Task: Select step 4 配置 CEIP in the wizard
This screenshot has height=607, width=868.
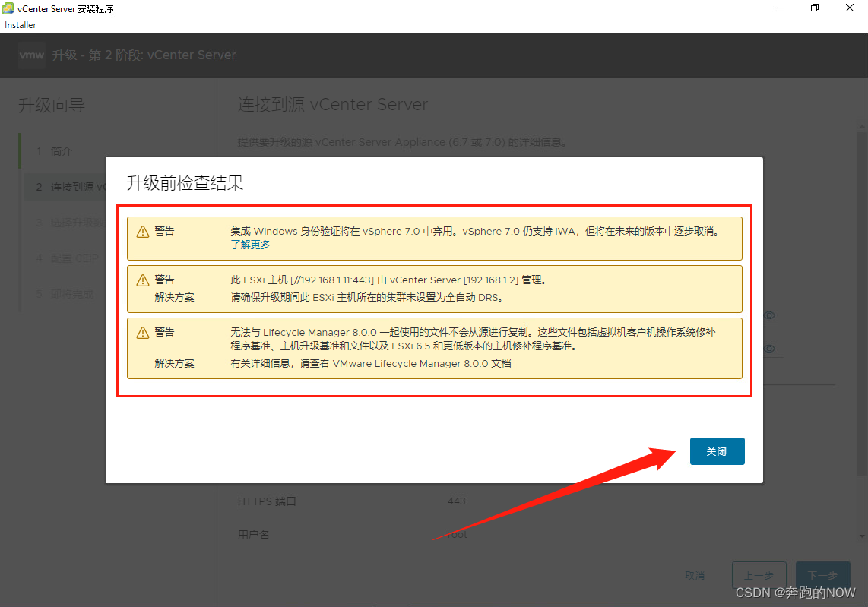Action: click(x=68, y=258)
